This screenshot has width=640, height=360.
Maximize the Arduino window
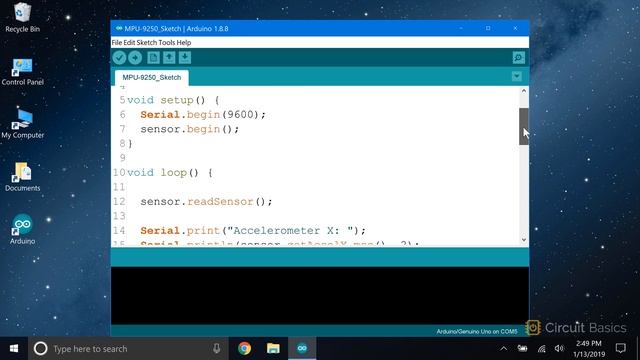pyautogui.click(x=488, y=28)
